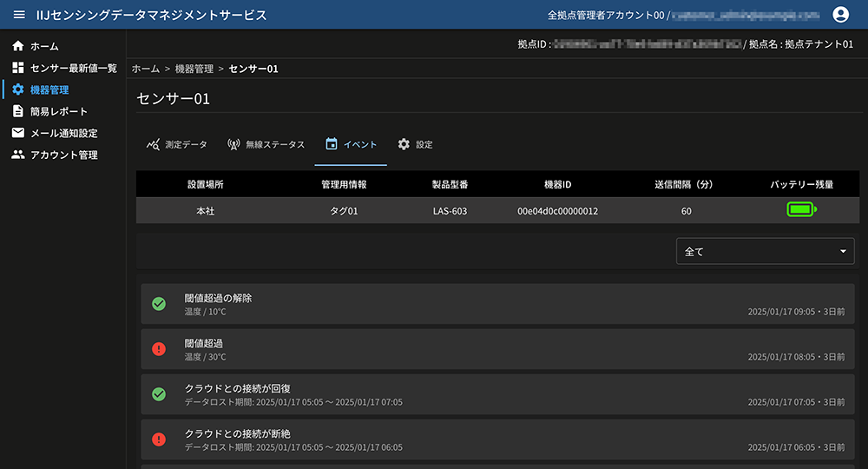The image size is (868, 469).
Task: Switch to the 測定データ tab
Action: 177,144
